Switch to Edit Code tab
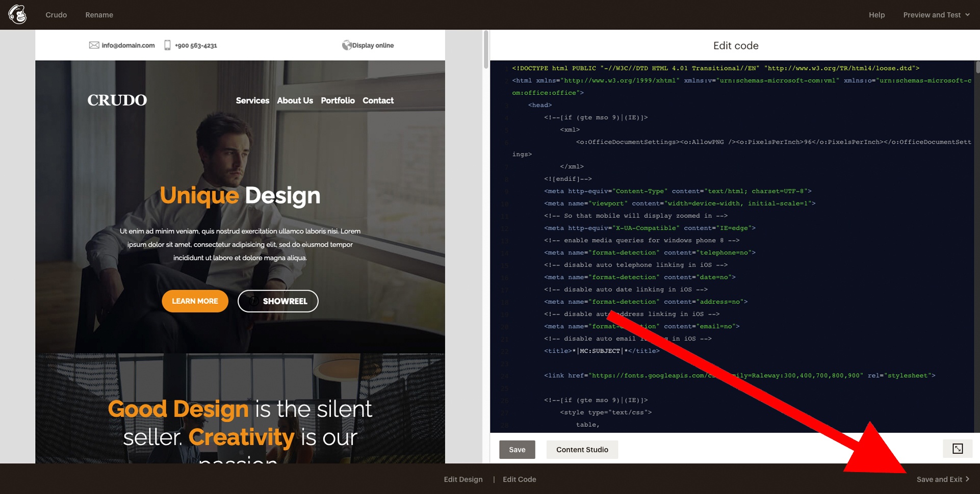This screenshot has width=980, height=494. [x=519, y=479]
